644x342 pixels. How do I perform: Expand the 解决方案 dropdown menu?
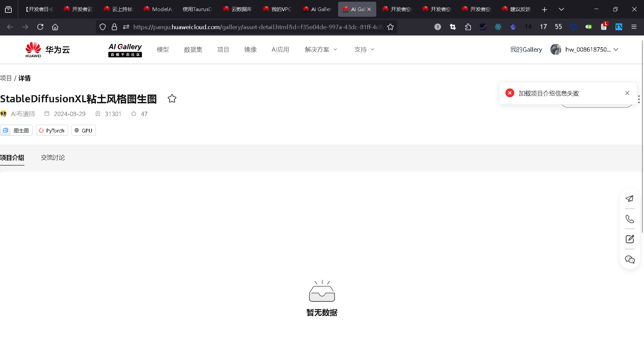point(321,50)
